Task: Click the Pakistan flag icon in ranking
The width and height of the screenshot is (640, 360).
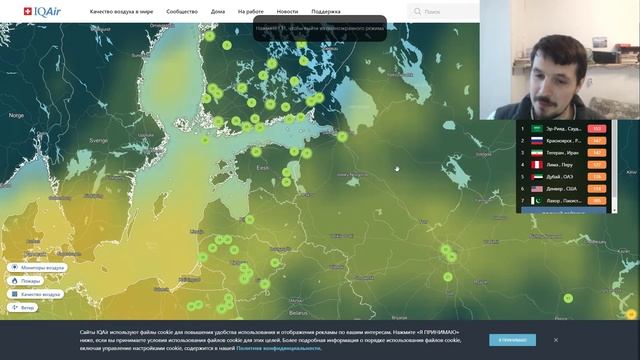Action: [x=537, y=201]
